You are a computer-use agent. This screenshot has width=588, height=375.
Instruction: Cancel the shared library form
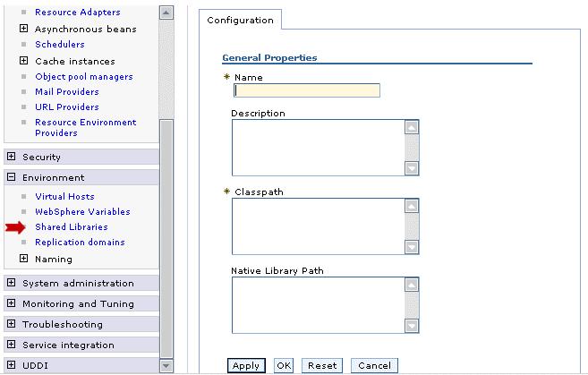374,366
